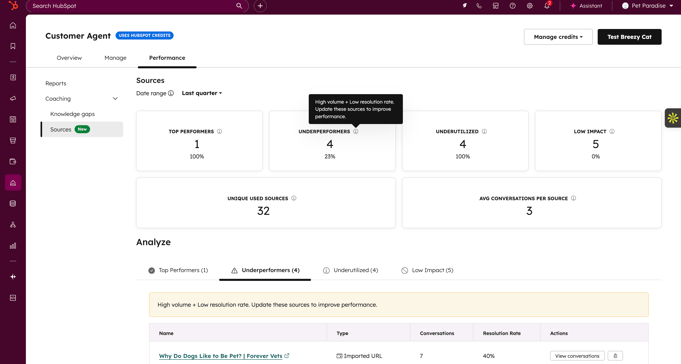Viewport: 681px width, 364px height.
Task: Open the Automation workflow icon in sidebar
Action: pyautogui.click(x=13, y=225)
